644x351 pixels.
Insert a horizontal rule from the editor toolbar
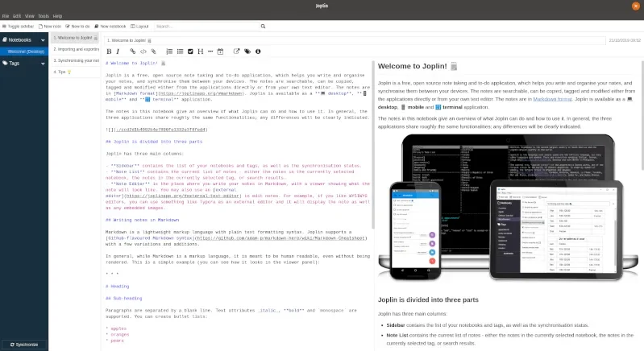tap(210, 52)
